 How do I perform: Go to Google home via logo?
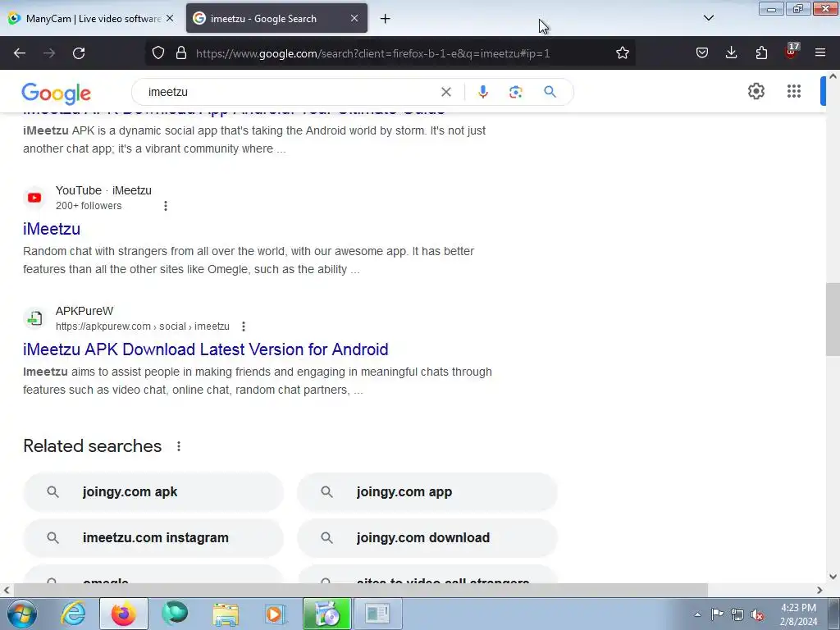tap(57, 94)
